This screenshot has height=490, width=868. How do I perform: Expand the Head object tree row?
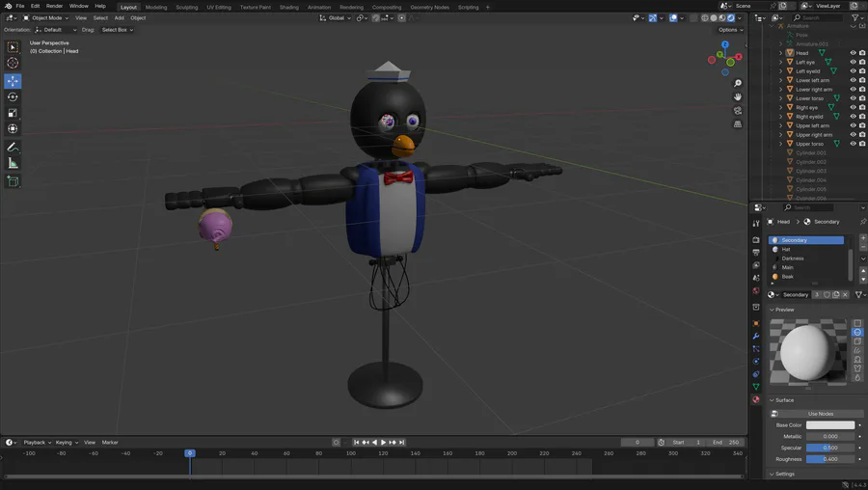tap(780, 53)
